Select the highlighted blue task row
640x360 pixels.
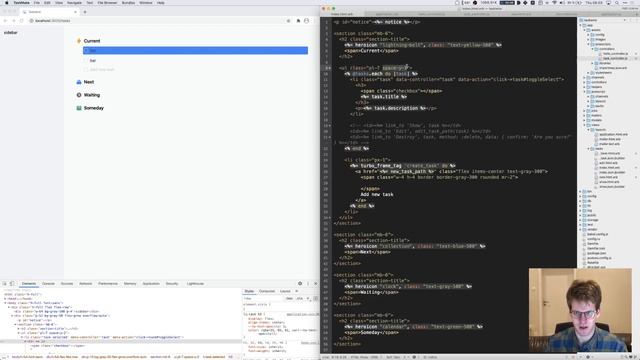[195, 50]
